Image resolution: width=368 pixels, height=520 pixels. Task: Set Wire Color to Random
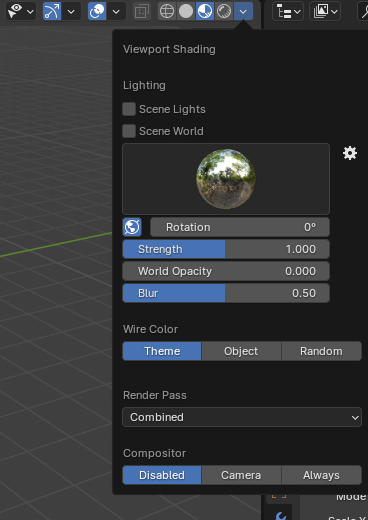[x=322, y=351]
